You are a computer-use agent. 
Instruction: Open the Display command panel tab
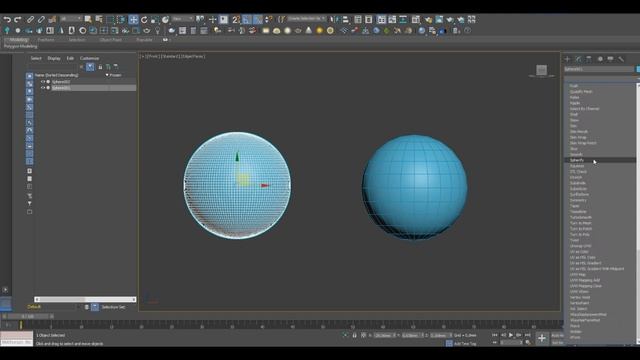pyautogui.click(x=610, y=59)
